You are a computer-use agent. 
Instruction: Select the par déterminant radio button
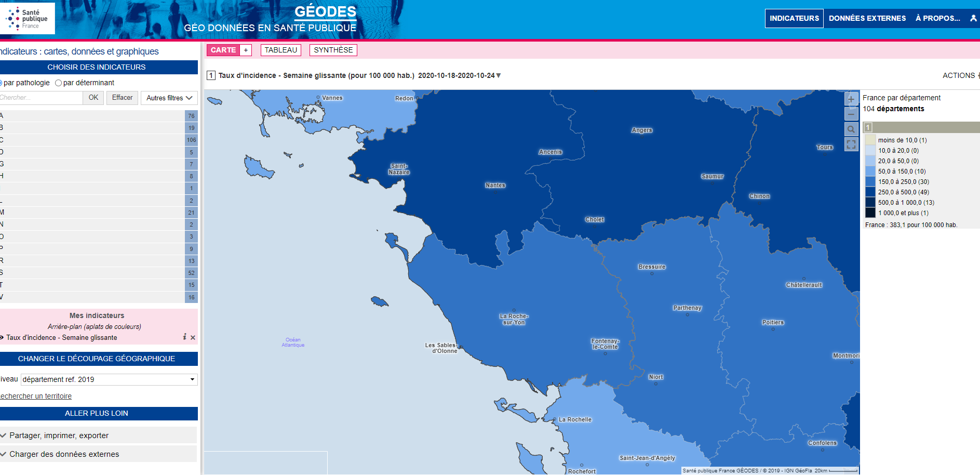coord(58,83)
